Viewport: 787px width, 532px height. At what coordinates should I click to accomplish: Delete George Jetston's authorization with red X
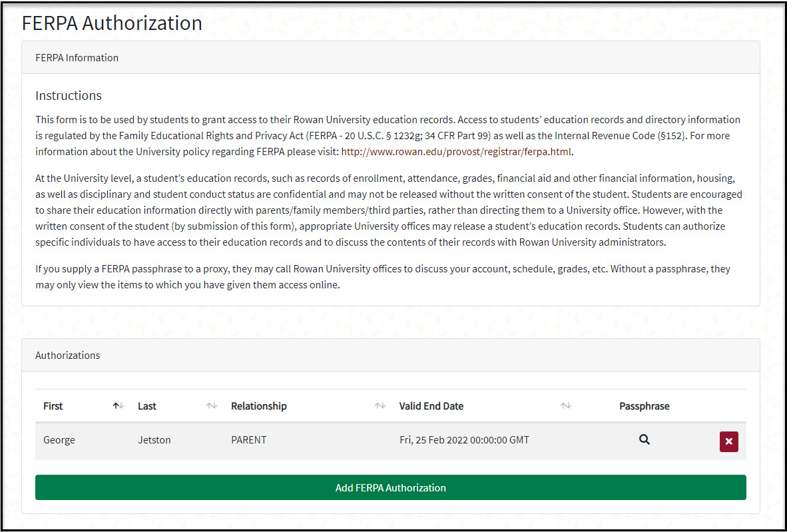point(728,441)
